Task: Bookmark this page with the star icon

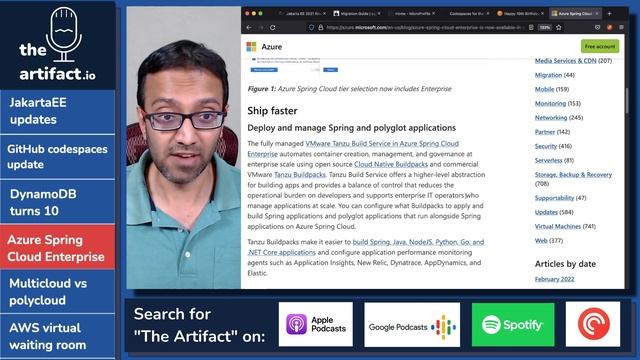Action: [559, 27]
